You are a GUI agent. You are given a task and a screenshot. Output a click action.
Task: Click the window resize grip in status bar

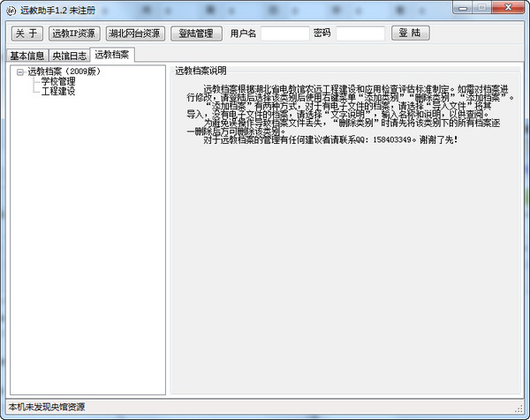[519, 409]
